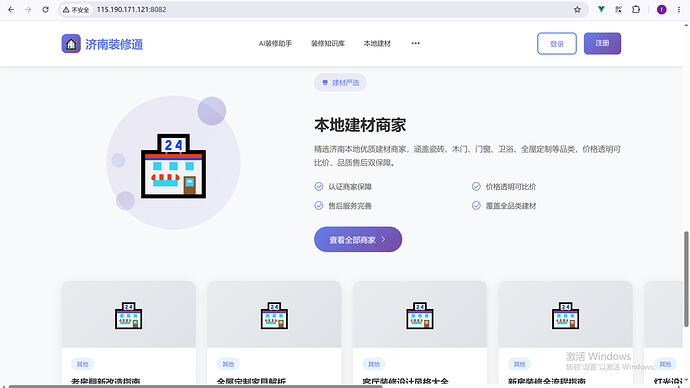
Task: Click the 认证商家保障 text
Action: [x=350, y=187]
